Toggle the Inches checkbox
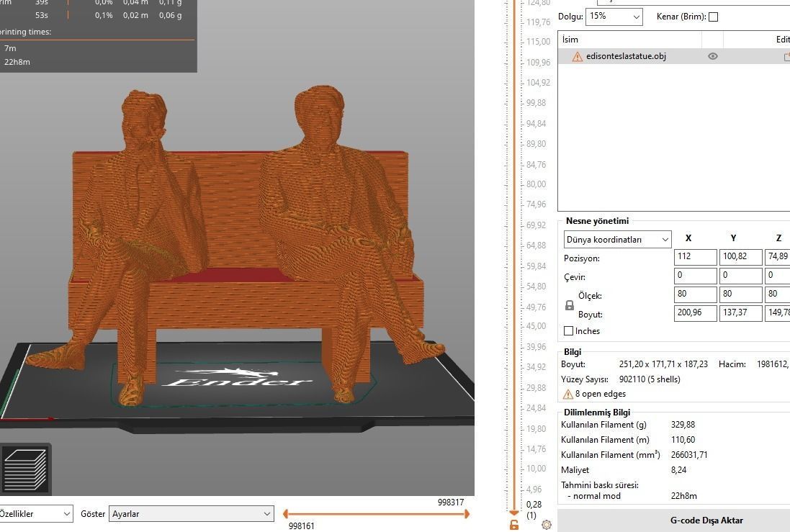790x532 pixels. click(569, 331)
